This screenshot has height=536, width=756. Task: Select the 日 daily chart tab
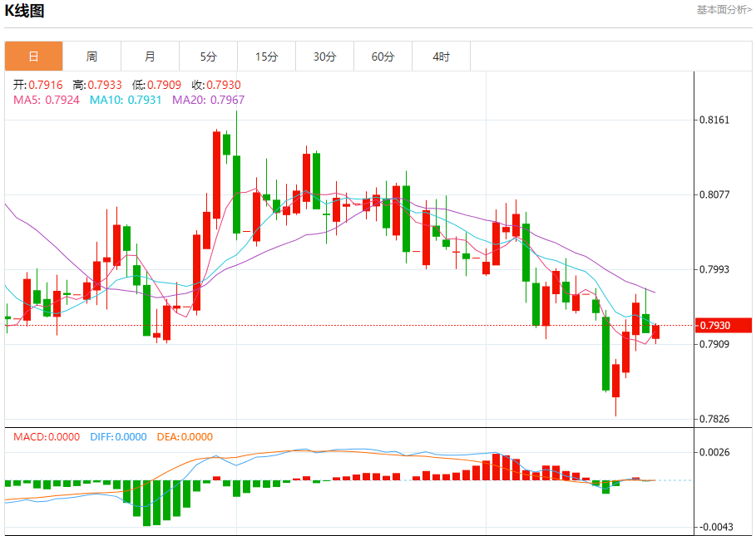[34, 57]
